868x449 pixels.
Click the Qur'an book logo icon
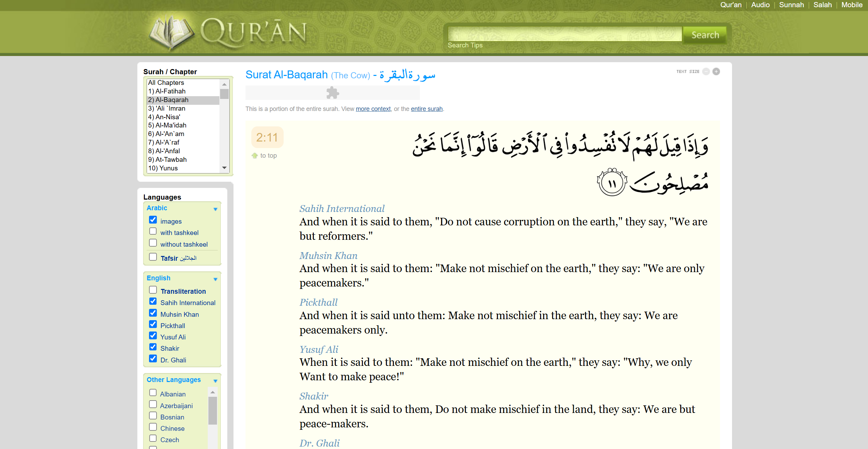pyautogui.click(x=171, y=33)
